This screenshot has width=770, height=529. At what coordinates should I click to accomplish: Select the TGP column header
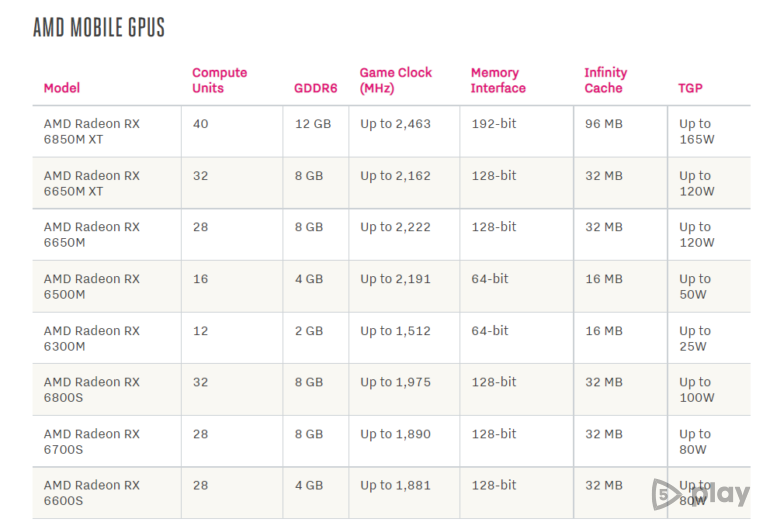pyautogui.click(x=690, y=88)
